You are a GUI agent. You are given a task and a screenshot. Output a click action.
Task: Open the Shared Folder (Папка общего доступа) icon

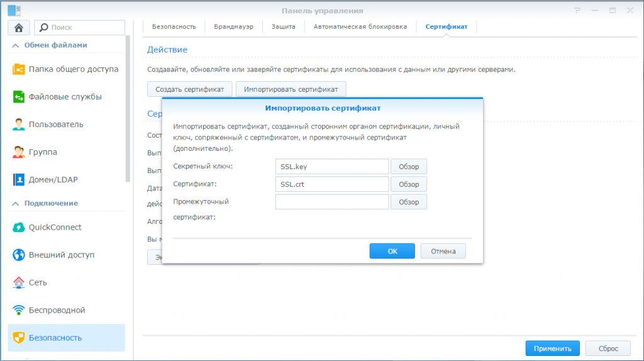click(19, 69)
